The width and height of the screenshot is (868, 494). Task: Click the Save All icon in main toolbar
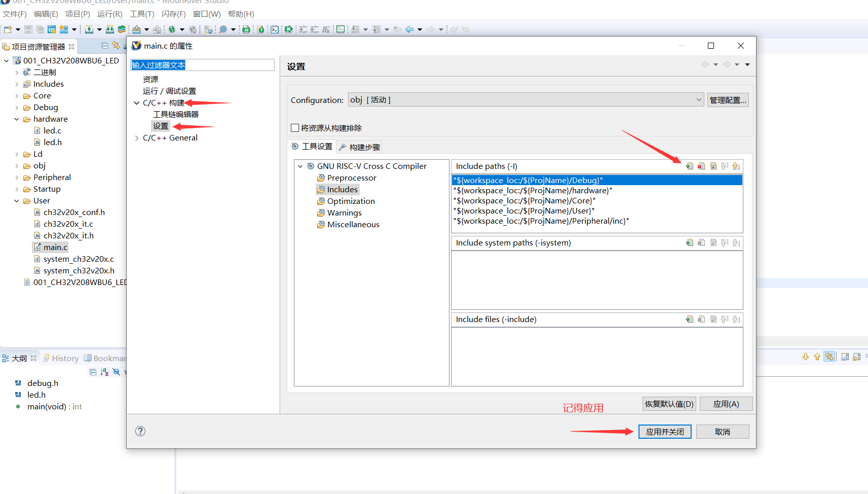pyautogui.click(x=40, y=29)
